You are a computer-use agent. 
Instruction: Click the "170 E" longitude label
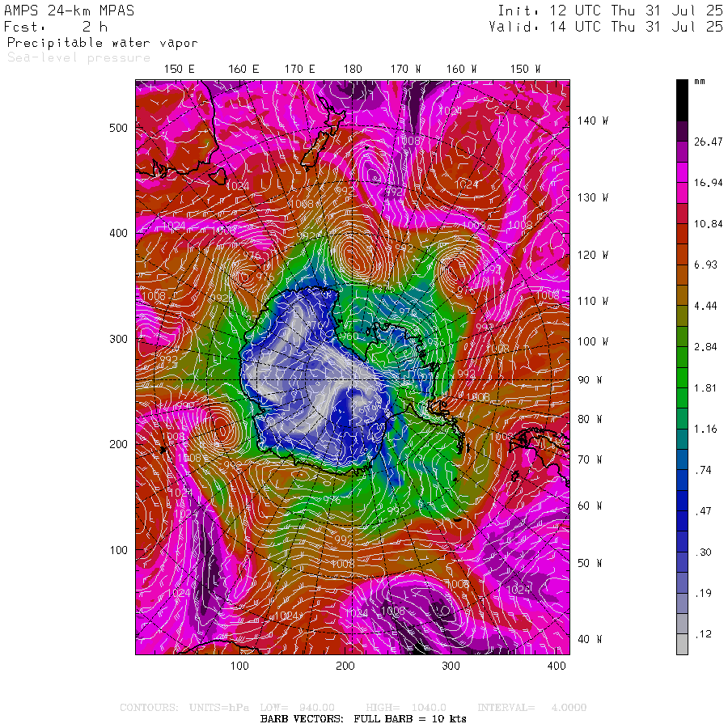(299, 69)
